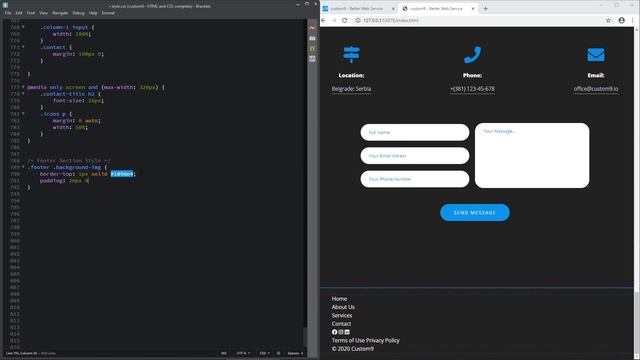Collapse .column-1 input rule fold arrow
The image size is (640, 360).
(x=23, y=27)
